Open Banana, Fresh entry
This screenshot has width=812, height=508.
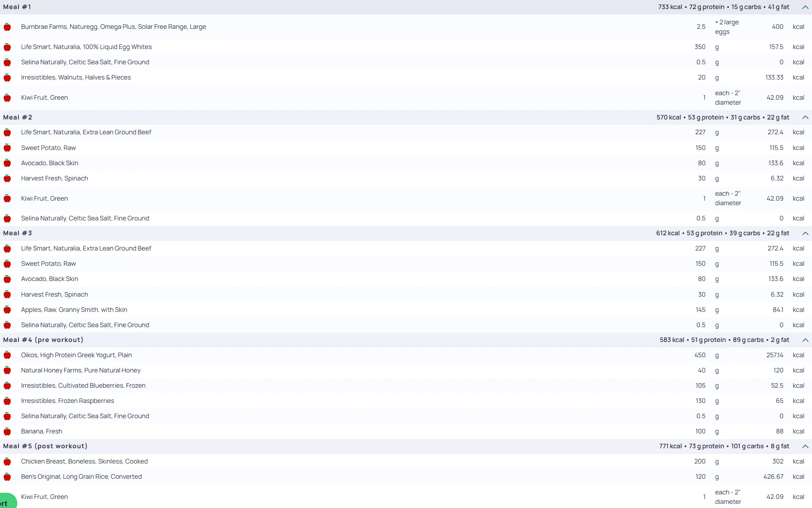click(x=42, y=431)
